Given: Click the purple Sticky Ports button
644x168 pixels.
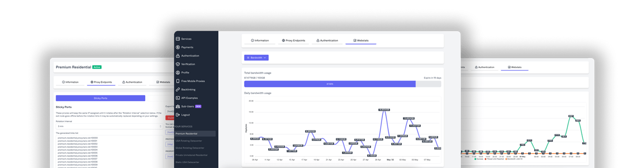Looking at the screenshot, I should click(100, 98).
